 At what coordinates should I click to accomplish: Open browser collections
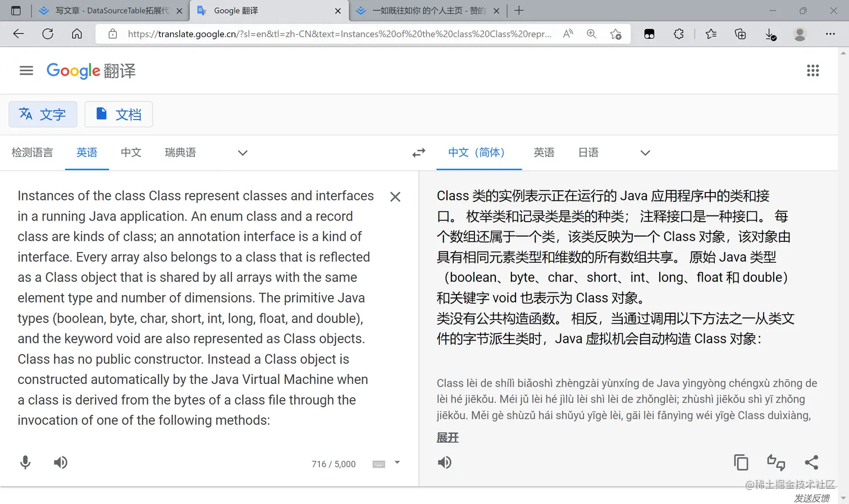(x=741, y=34)
